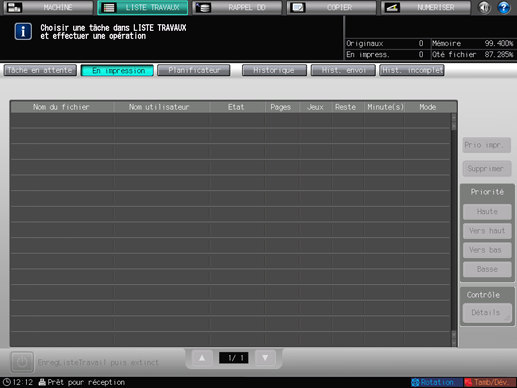Viewport: 517px width, 388px height.
Task: Open help with the question mark icon
Action: click(x=504, y=7)
